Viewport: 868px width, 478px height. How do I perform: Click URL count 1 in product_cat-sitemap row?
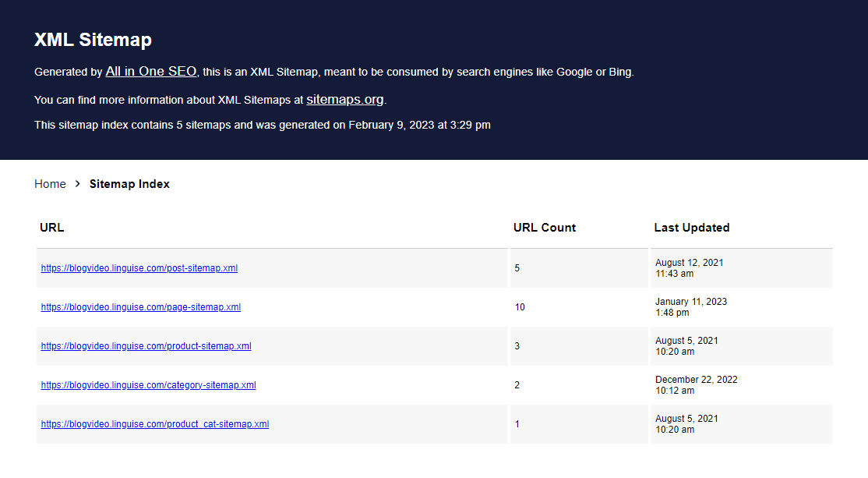click(x=517, y=423)
